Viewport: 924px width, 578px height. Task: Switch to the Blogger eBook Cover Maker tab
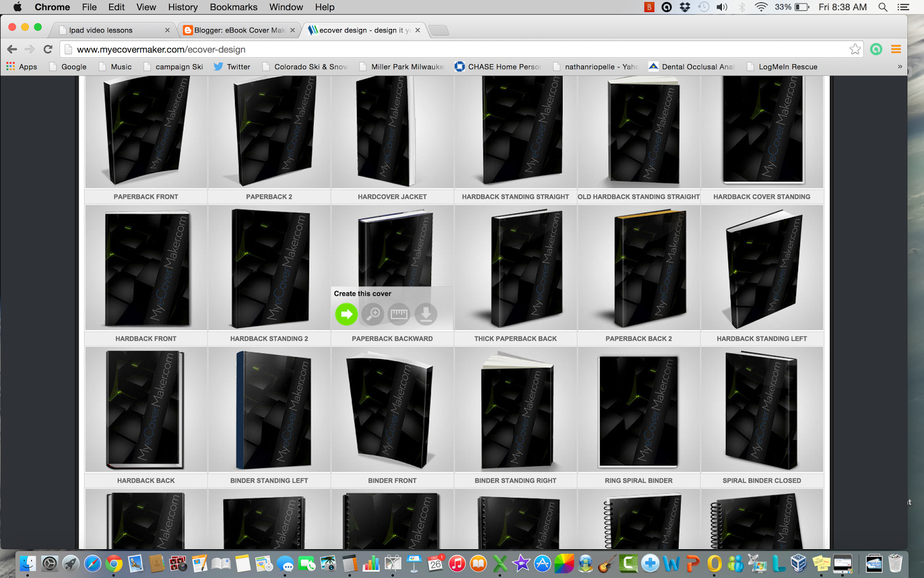(239, 30)
